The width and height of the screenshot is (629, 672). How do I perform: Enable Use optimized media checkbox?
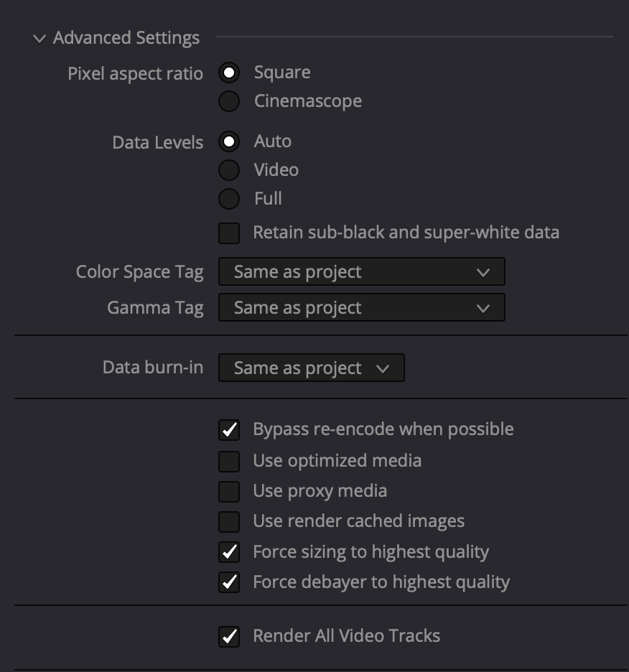pyautogui.click(x=229, y=461)
